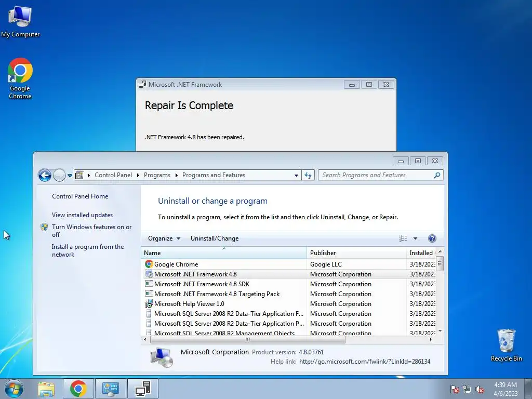
Task: Click Programs breadcrumb in address bar
Action: (157, 175)
